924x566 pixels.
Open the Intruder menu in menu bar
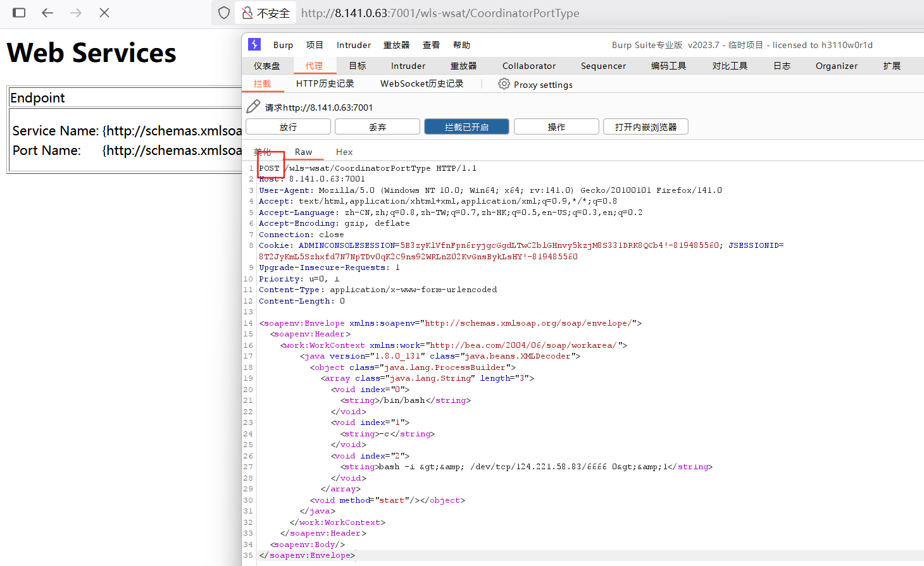[354, 45]
